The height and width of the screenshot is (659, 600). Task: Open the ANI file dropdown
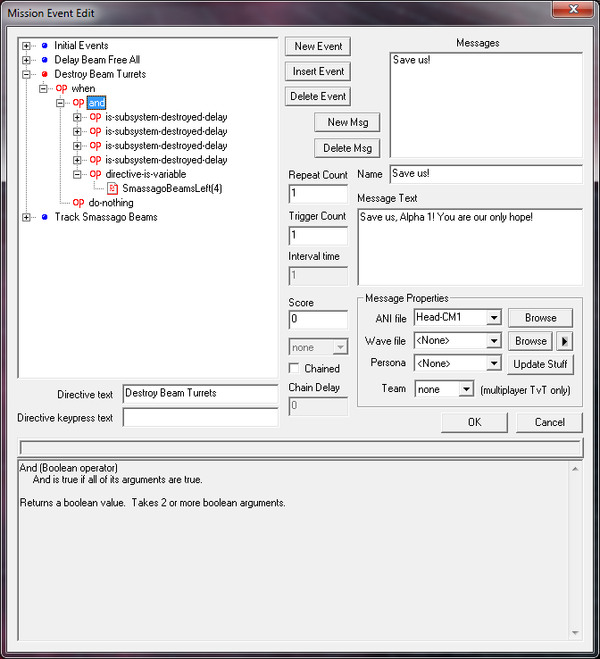492,318
